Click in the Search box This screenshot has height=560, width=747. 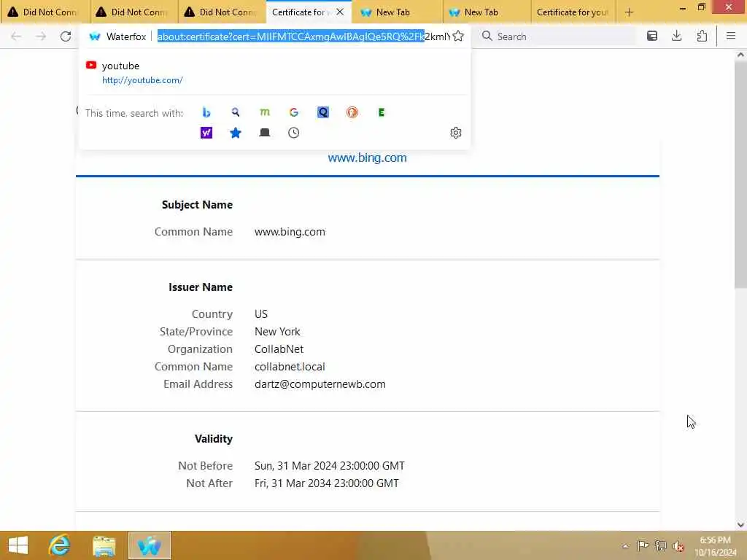pos(557,36)
